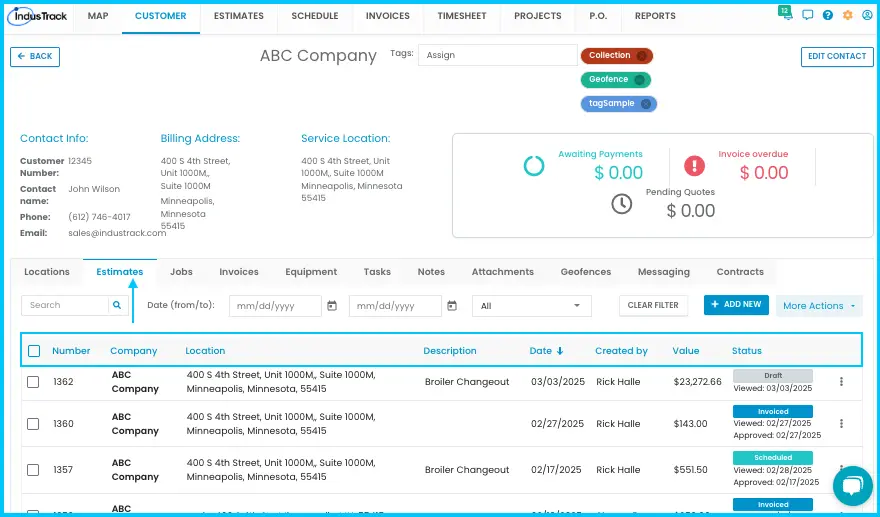Open ESTIMATES in top navigation
Viewport: 880px width, 517px height.
pos(239,16)
